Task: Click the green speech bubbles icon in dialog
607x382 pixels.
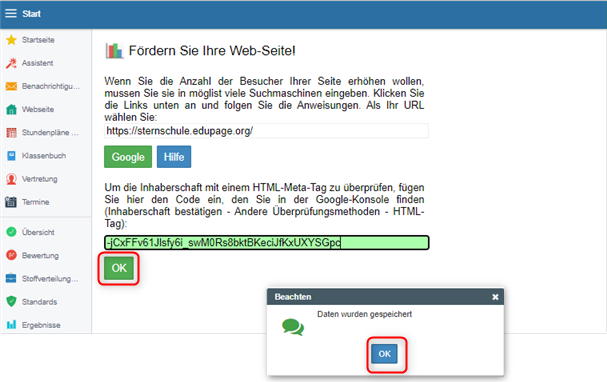Action: click(293, 327)
